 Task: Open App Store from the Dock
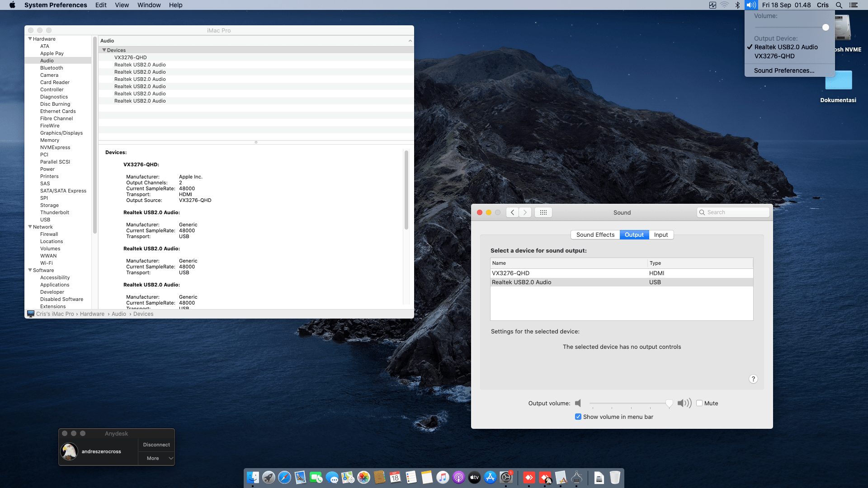click(490, 477)
